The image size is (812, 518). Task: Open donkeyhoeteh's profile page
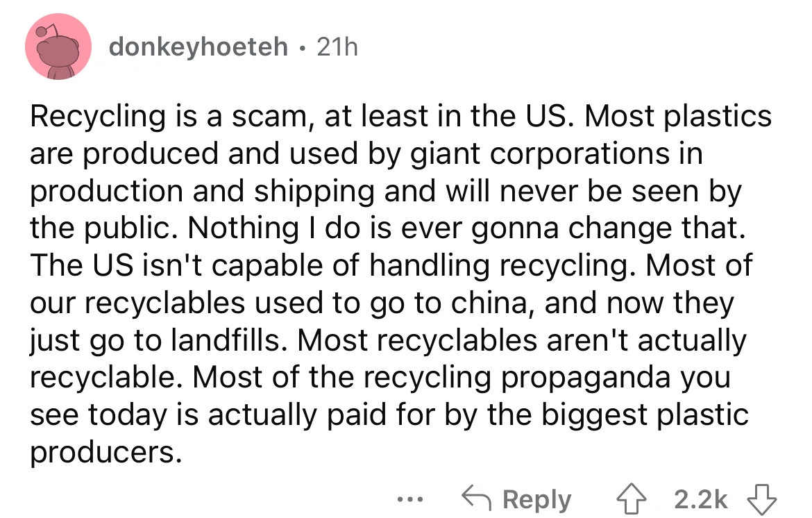[x=200, y=47]
